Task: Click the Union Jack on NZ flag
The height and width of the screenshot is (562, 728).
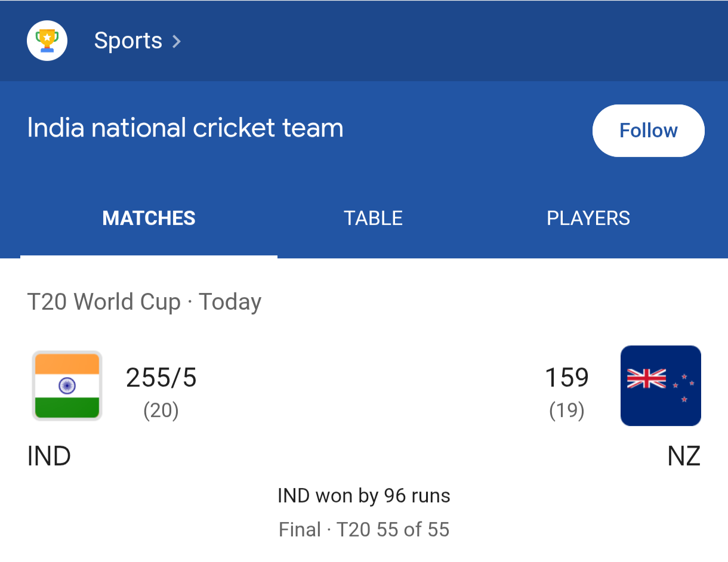Action: [646, 379]
